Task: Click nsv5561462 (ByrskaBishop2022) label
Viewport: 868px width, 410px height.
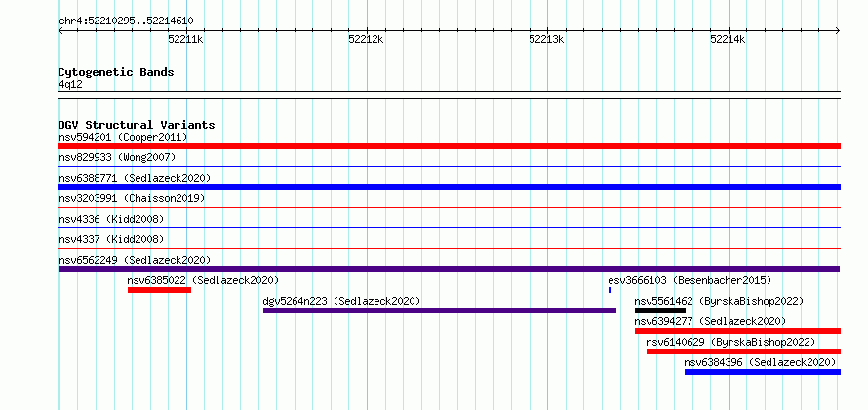Action: pos(719,301)
